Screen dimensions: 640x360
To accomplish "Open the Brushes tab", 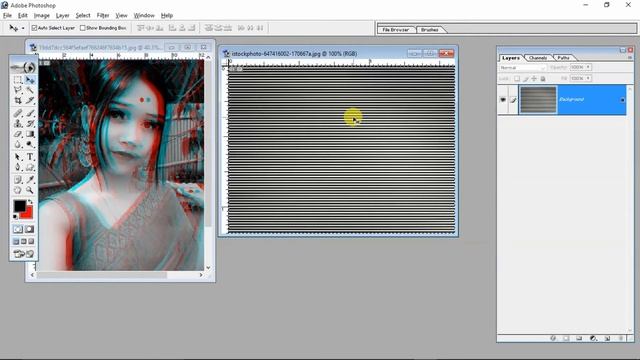I will 429,30.
